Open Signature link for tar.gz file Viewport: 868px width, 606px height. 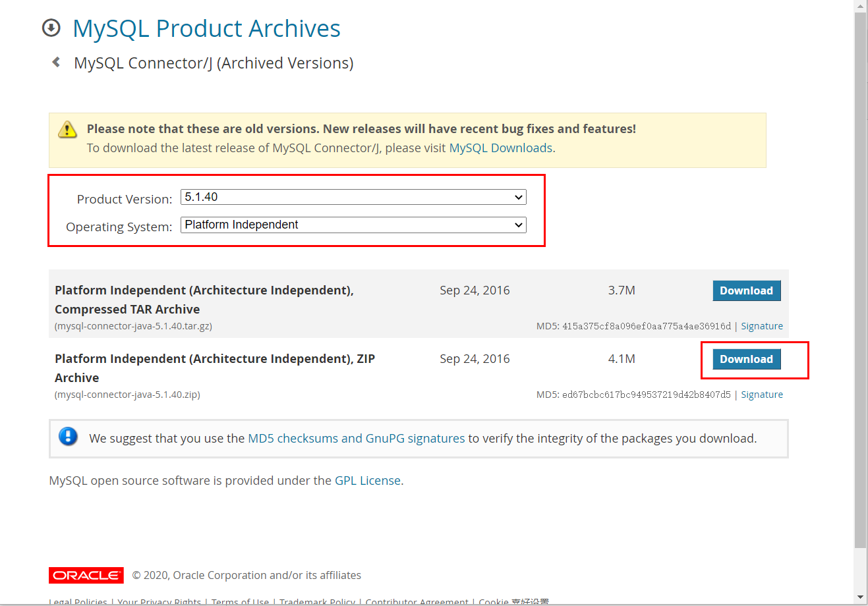(762, 326)
